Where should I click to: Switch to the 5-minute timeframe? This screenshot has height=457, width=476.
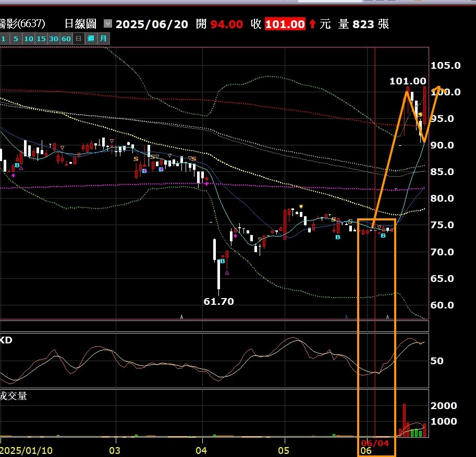tap(16, 39)
